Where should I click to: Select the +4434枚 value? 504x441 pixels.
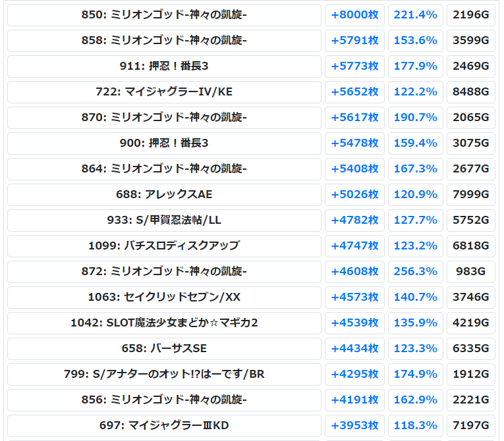(x=354, y=349)
